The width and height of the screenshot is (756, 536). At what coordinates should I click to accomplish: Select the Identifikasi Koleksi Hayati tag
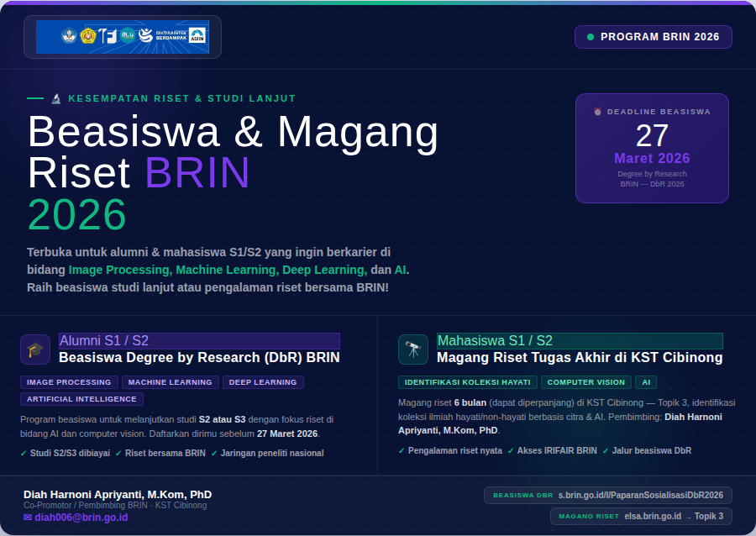467,382
